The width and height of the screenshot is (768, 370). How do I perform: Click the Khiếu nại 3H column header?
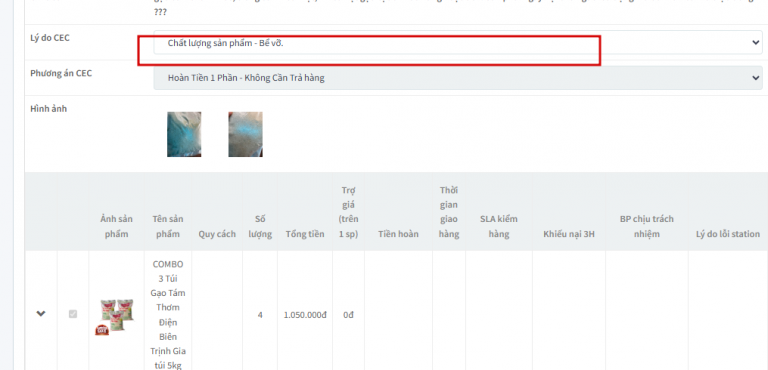coord(569,234)
